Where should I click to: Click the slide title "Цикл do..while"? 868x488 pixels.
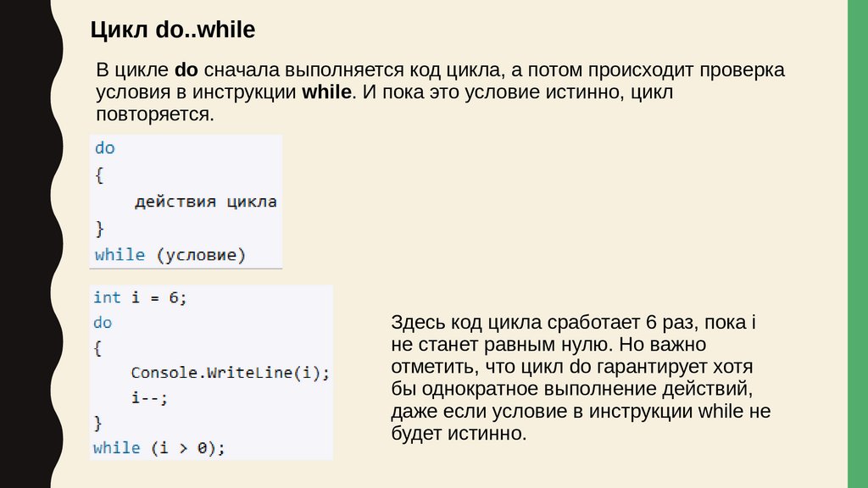pyautogui.click(x=173, y=30)
